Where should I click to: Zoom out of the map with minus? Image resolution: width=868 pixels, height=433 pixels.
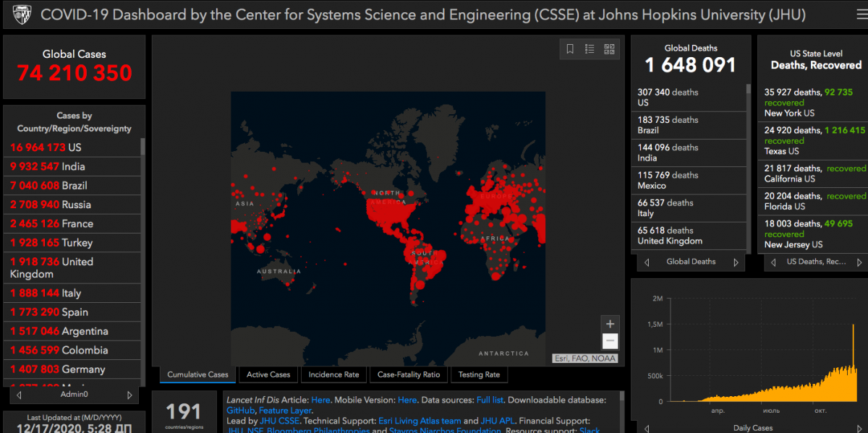click(610, 341)
